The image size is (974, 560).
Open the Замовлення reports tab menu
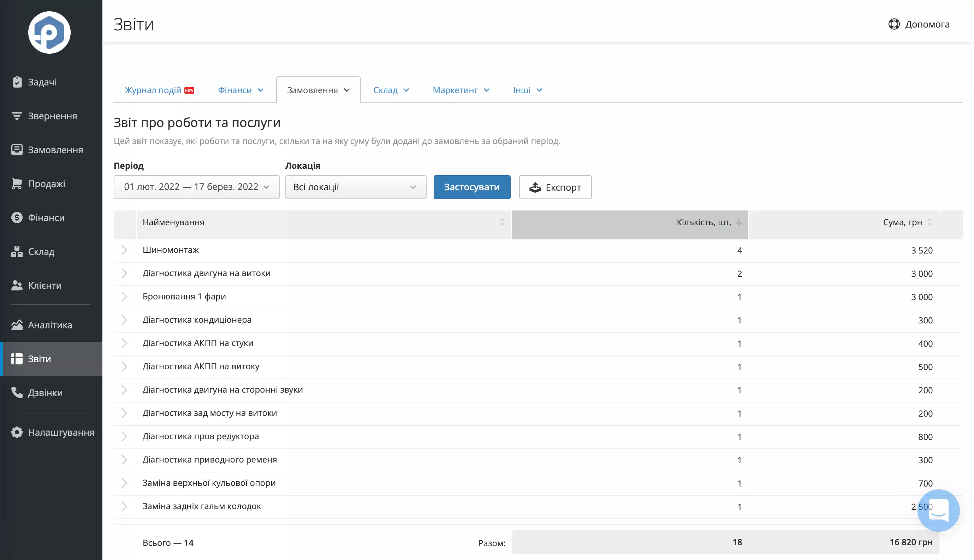(x=319, y=90)
